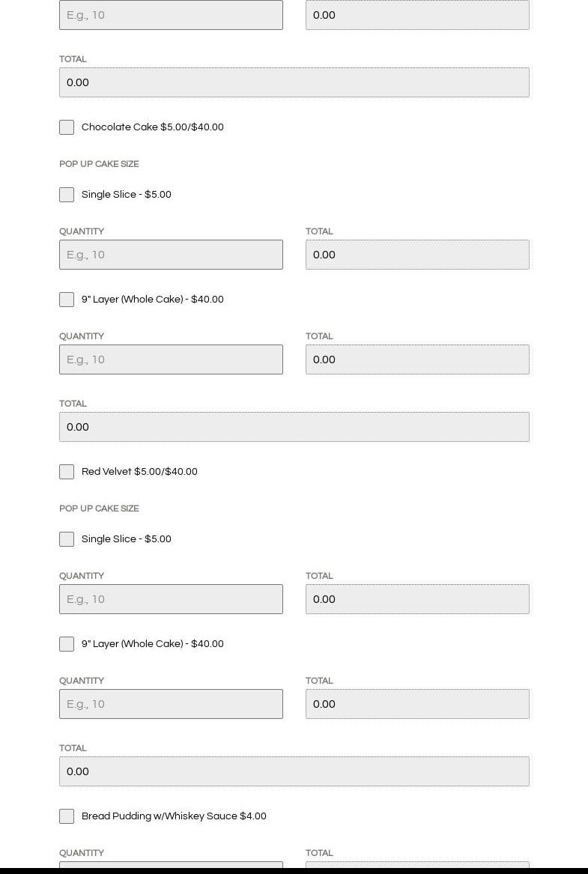Image resolution: width=588 pixels, height=874 pixels.
Task: Click Bread Pudding w/Whiskey Sauce label text
Action: point(174,816)
